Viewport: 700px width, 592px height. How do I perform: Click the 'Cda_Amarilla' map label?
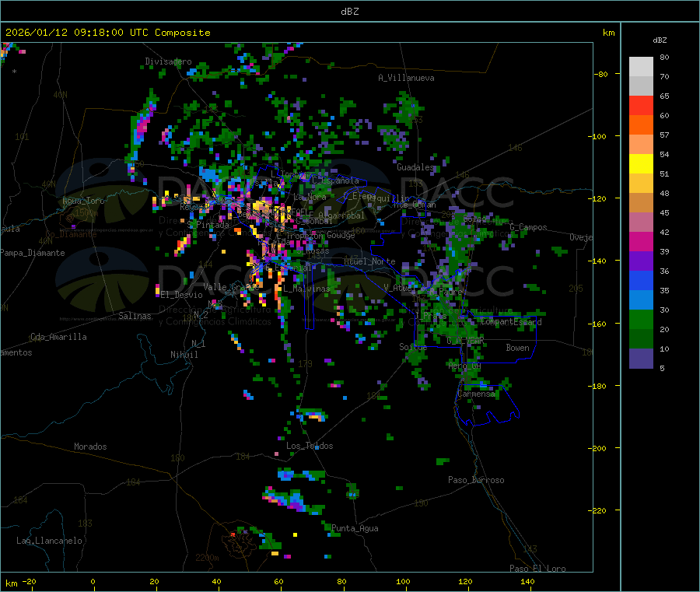[58, 337]
